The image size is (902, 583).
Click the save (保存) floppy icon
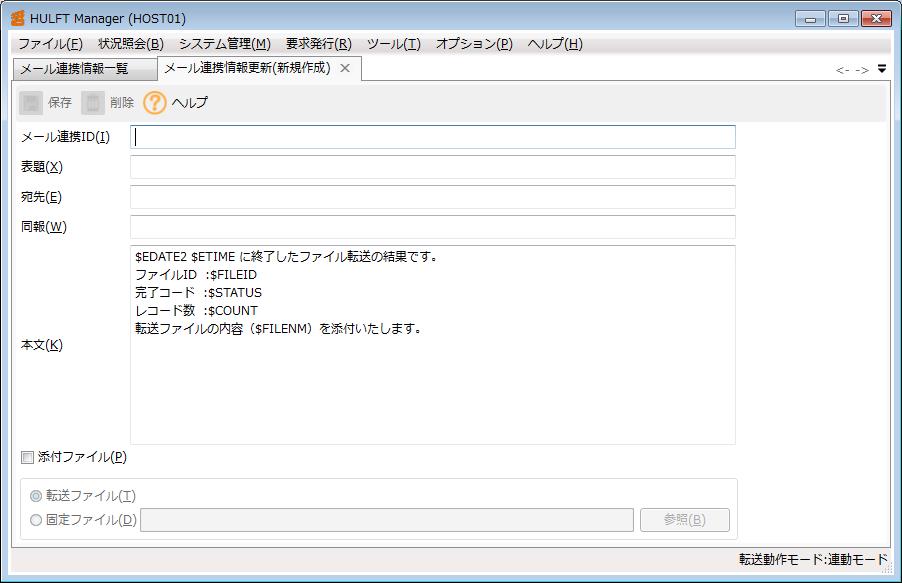(x=31, y=103)
